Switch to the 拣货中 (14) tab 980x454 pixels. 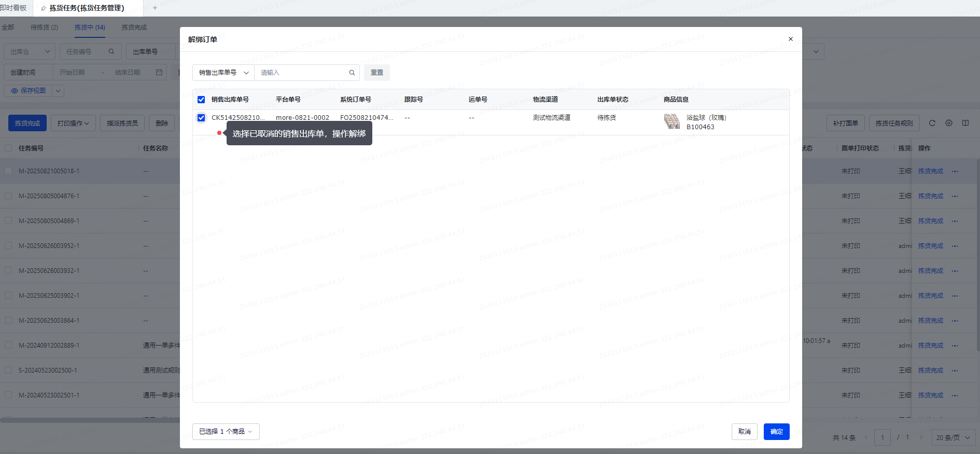click(x=90, y=27)
